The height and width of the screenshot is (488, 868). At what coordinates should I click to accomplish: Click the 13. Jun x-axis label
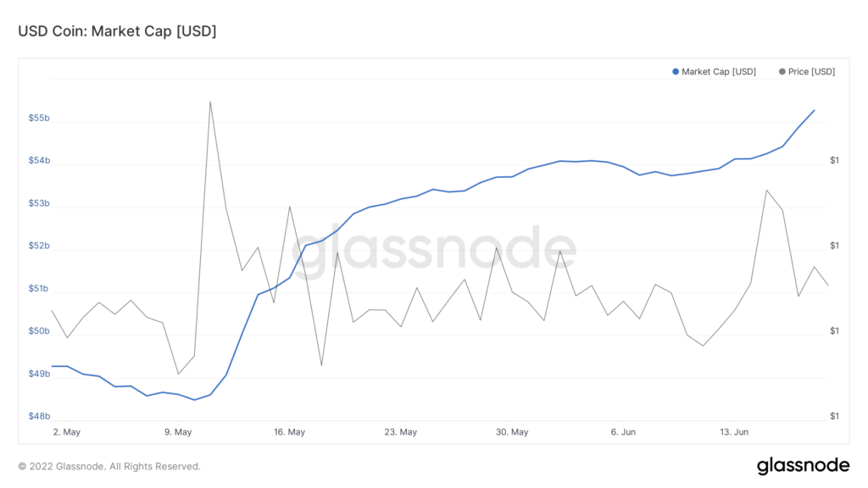734,432
